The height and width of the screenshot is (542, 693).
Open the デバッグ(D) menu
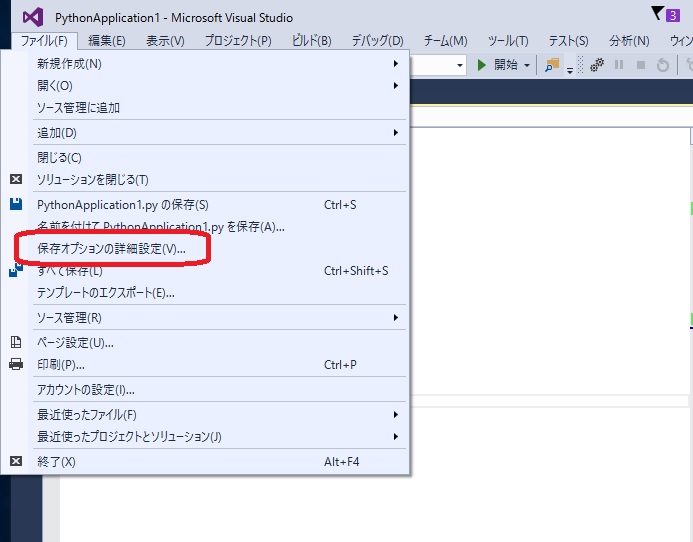pos(377,41)
